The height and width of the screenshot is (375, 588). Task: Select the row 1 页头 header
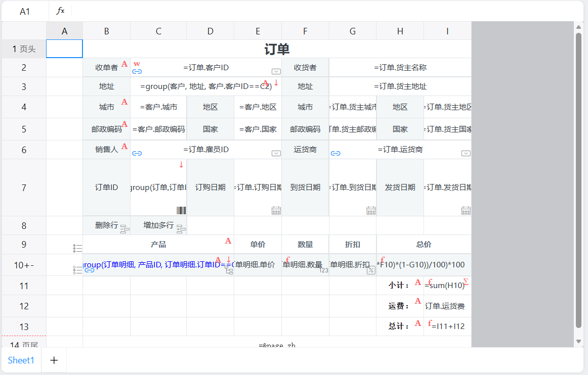[24, 49]
